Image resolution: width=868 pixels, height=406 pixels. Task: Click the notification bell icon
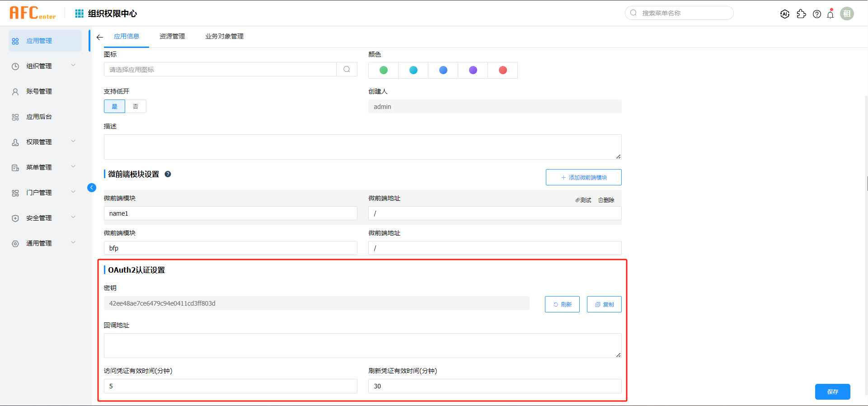[x=830, y=14]
